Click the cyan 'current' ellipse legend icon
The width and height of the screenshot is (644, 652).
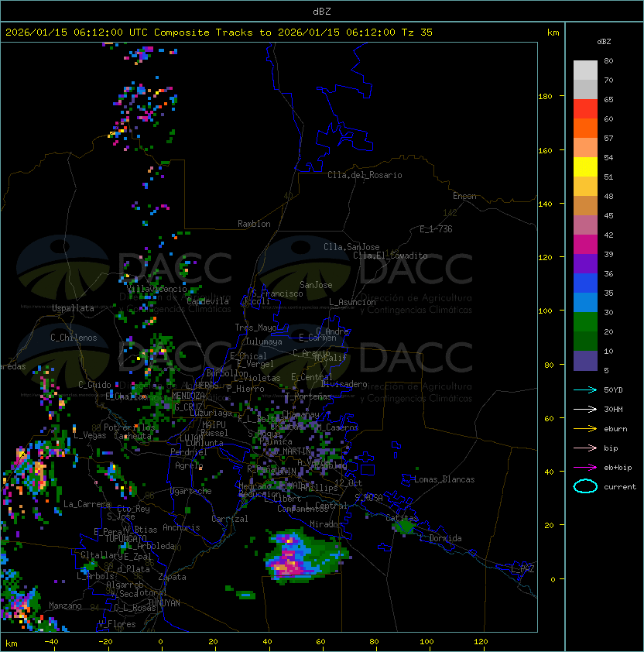click(585, 486)
